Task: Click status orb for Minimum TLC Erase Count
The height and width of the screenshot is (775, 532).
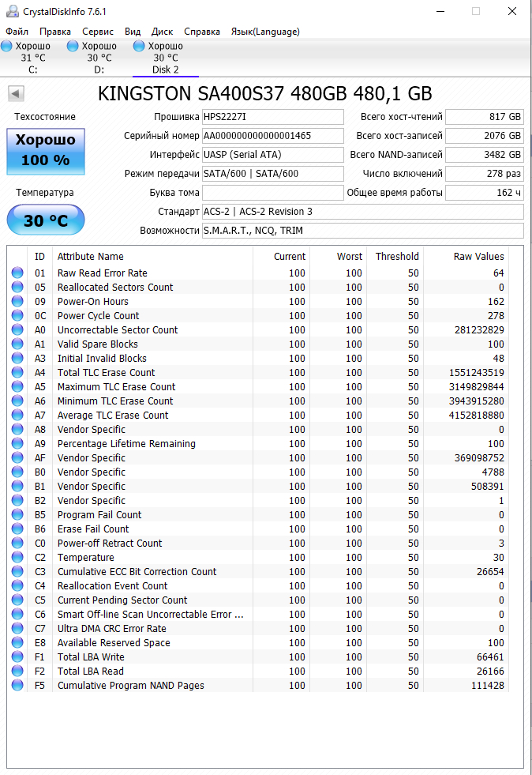Action: coord(17,401)
